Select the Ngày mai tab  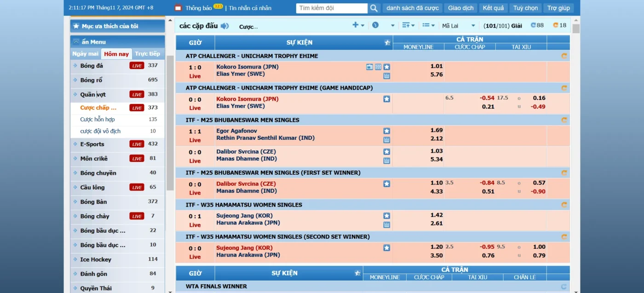pyautogui.click(x=86, y=54)
